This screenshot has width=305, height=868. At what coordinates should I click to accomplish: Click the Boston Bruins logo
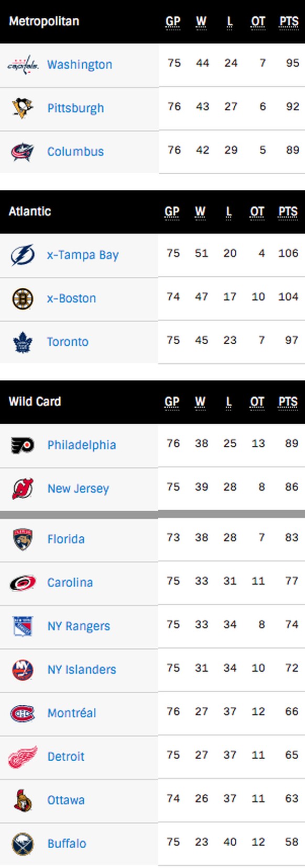(23, 298)
